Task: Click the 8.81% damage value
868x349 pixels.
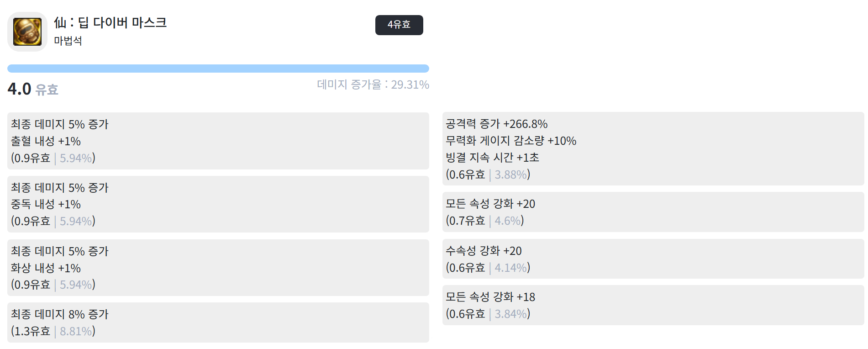Action: pyautogui.click(x=76, y=331)
